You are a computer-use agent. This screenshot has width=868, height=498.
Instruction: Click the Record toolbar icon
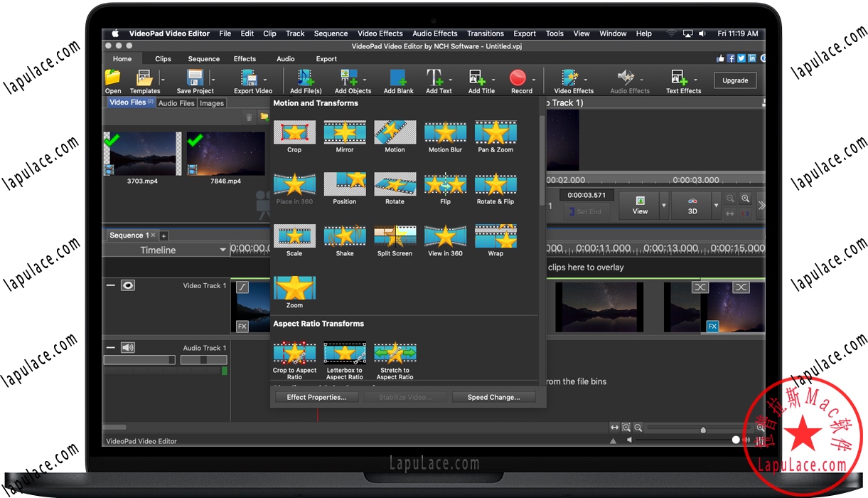(x=520, y=78)
